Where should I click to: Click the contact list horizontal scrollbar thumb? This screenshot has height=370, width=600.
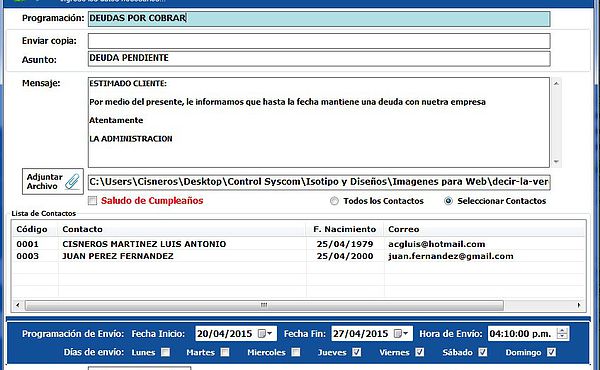point(264,305)
